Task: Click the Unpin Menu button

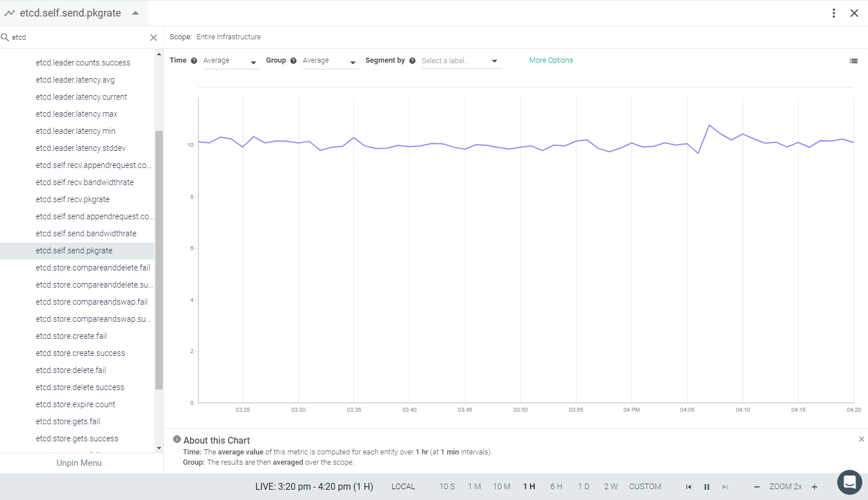Action: click(x=79, y=463)
